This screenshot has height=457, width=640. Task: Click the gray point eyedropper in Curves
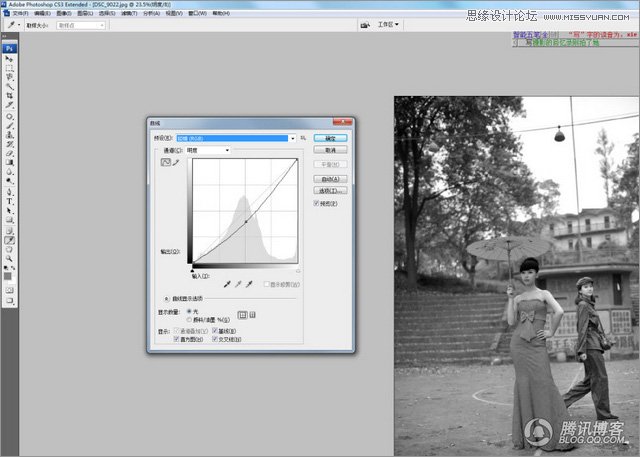[x=238, y=284]
